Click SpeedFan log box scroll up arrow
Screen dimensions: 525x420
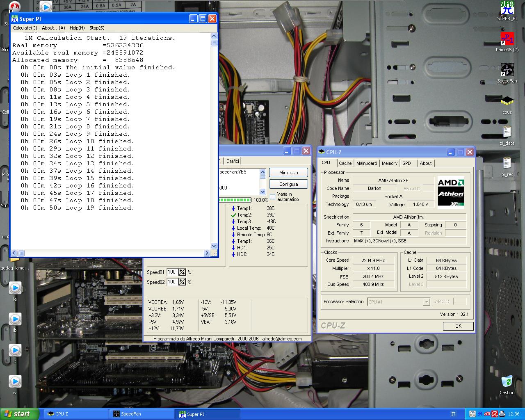click(x=263, y=172)
